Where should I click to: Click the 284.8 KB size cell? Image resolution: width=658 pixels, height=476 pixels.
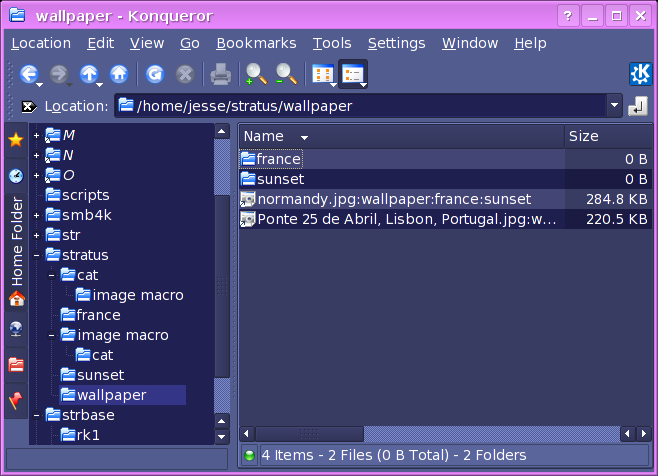[608, 199]
